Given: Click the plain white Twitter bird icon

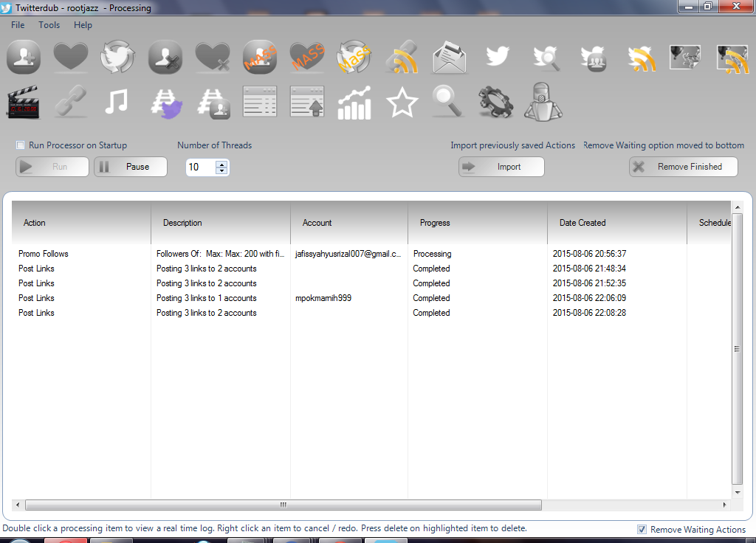Looking at the screenshot, I should point(497,56).
